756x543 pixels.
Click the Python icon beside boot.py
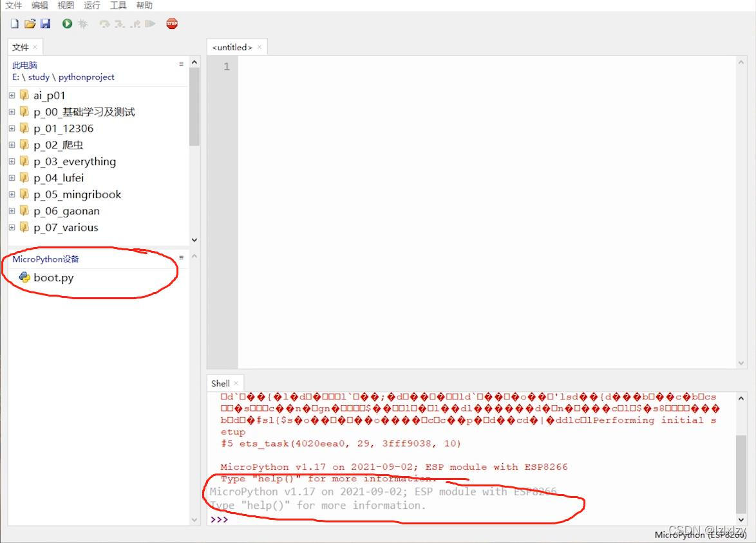coord(24,277)
